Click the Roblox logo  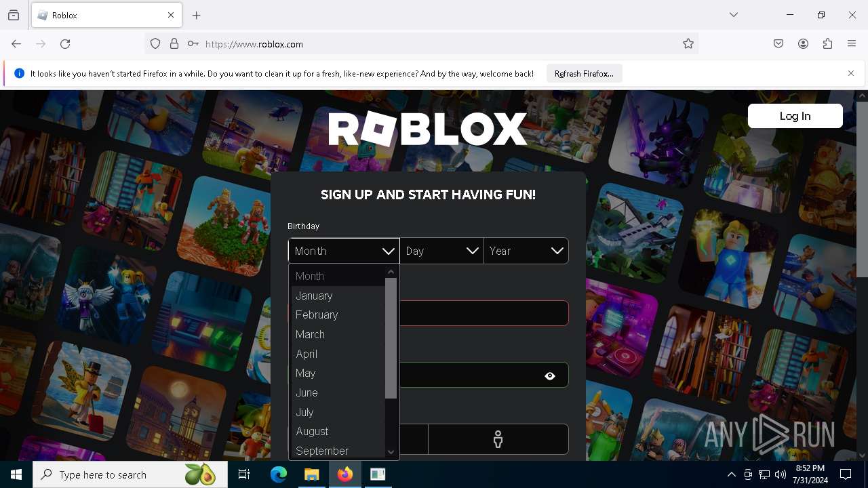point(427,129)
